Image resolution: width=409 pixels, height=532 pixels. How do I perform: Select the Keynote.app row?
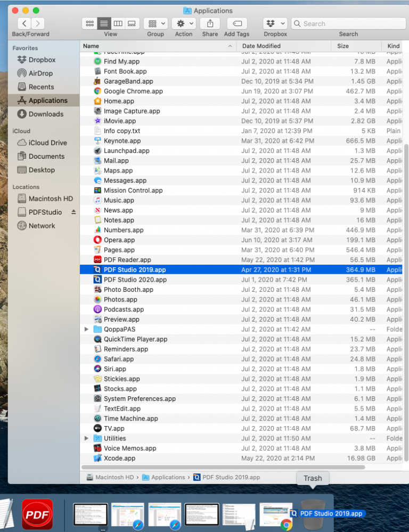click(x=241, y=141)
